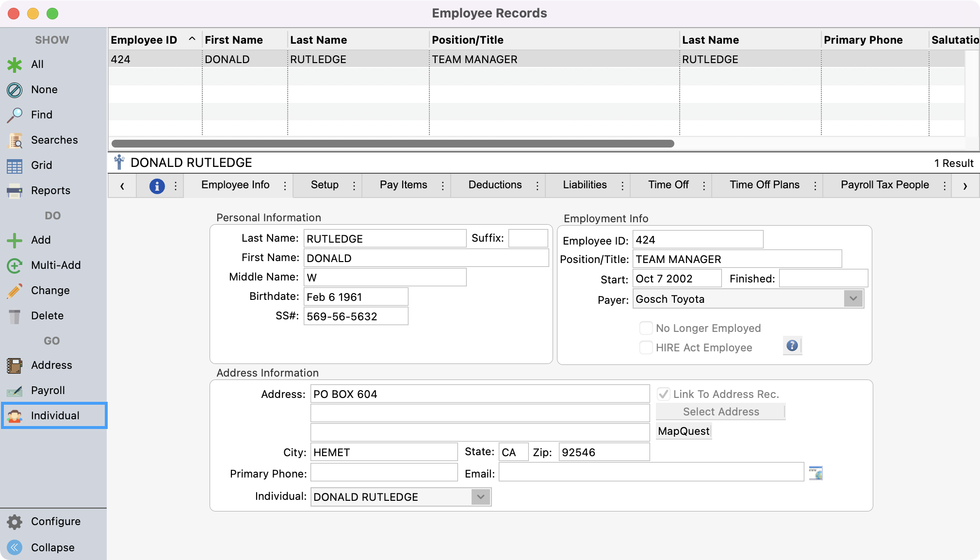Click the HIRE Act help question icon
Viewport: 980px width, 560px height.
(792, 346)
